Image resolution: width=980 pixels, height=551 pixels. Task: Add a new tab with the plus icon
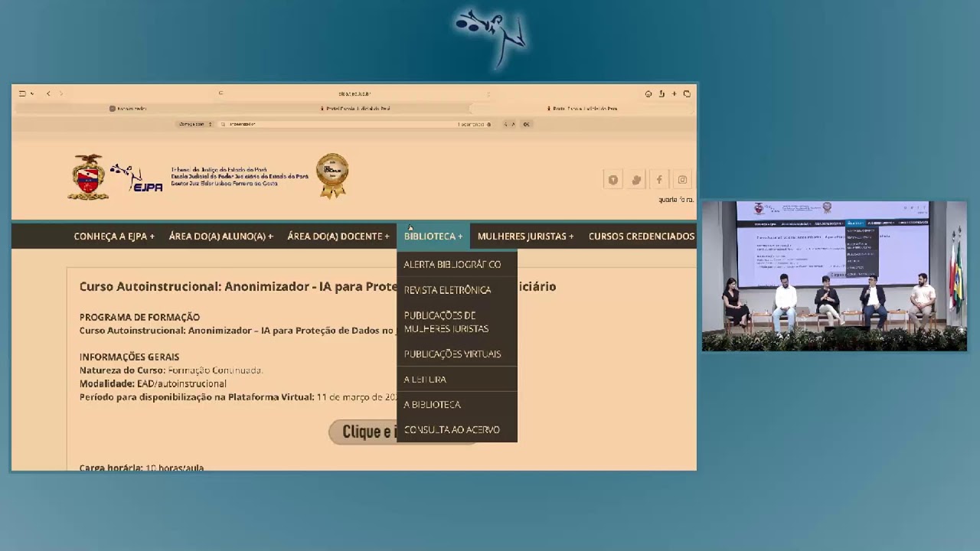(674, 93)
